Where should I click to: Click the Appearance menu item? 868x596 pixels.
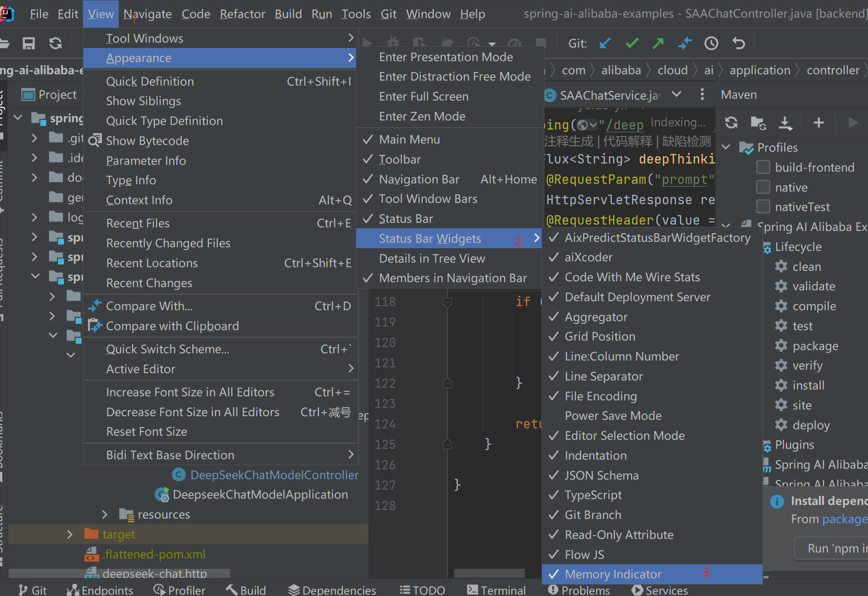click(221, 58)
